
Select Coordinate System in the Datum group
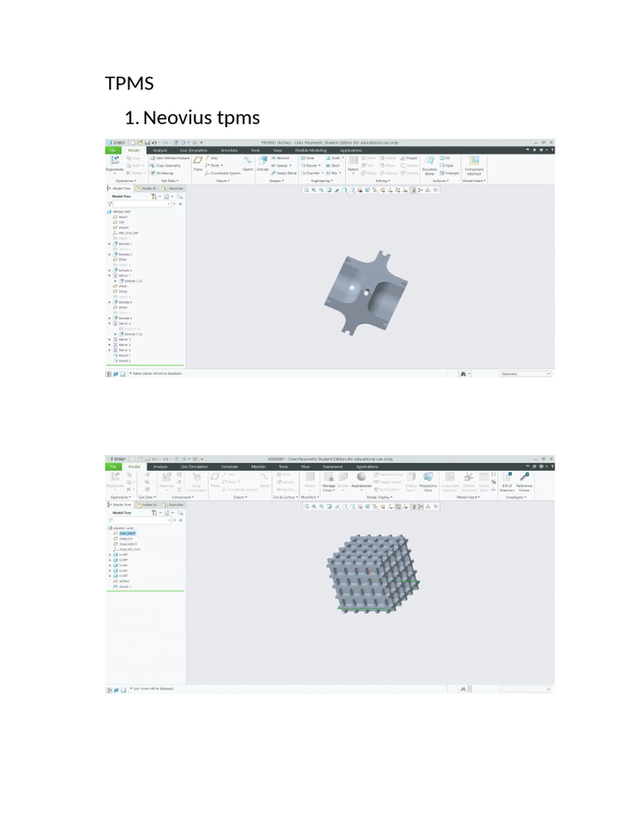click(223, 174)
